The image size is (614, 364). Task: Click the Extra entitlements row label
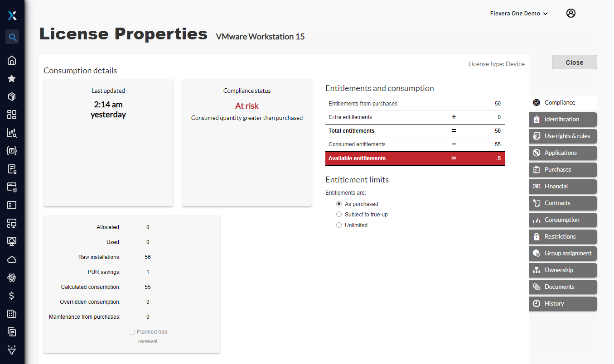click(350, 117)
